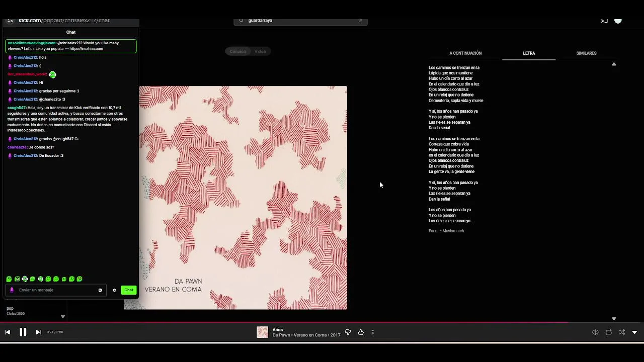The width and height of the screenshot is (644, 362).
Task: Expand the dropdown arrow below pop
Action: pos(63,316)
